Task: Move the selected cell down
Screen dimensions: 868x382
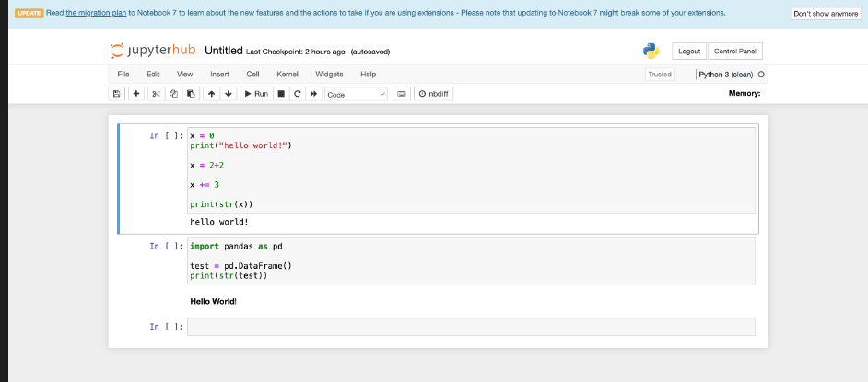Action: coord(229,94)
